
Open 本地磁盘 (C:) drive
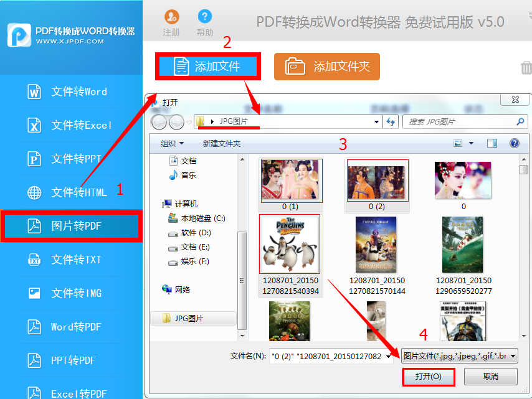(x=197, y=218)
